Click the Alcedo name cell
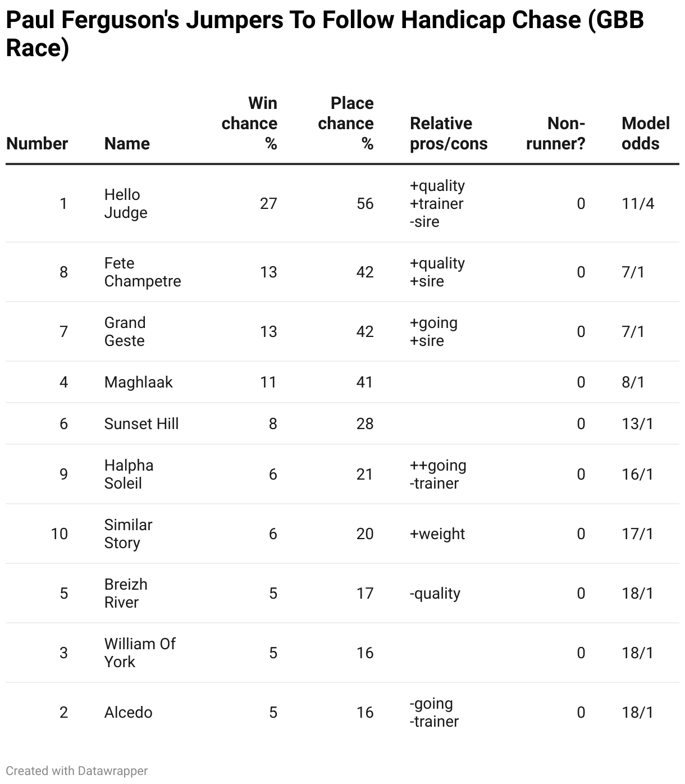 (128, 713)
